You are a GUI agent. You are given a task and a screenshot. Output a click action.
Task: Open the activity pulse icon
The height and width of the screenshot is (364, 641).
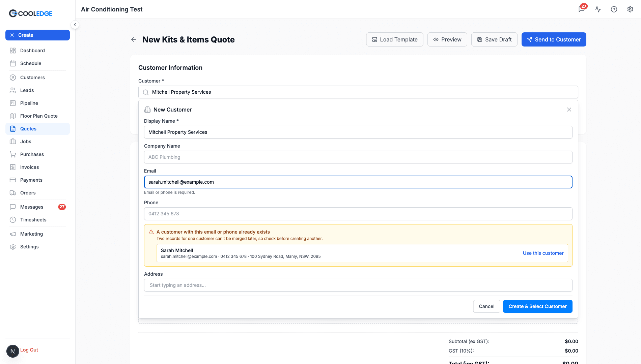point(598,9)
